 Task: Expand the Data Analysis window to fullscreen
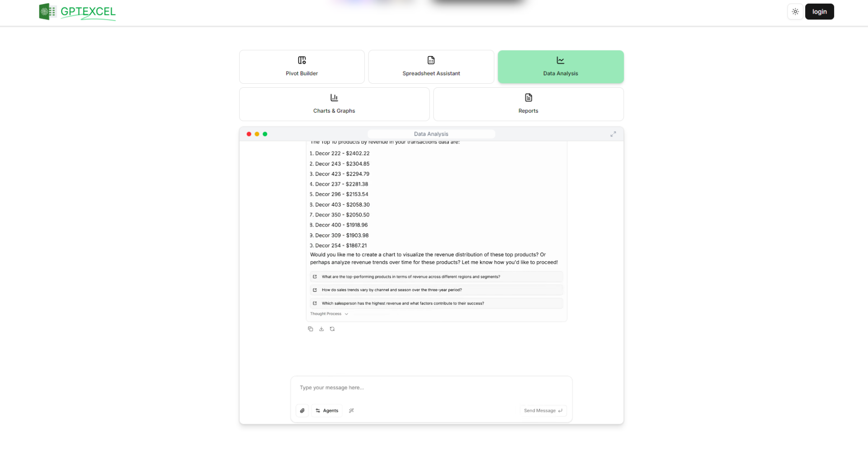[x=613, y=134]
